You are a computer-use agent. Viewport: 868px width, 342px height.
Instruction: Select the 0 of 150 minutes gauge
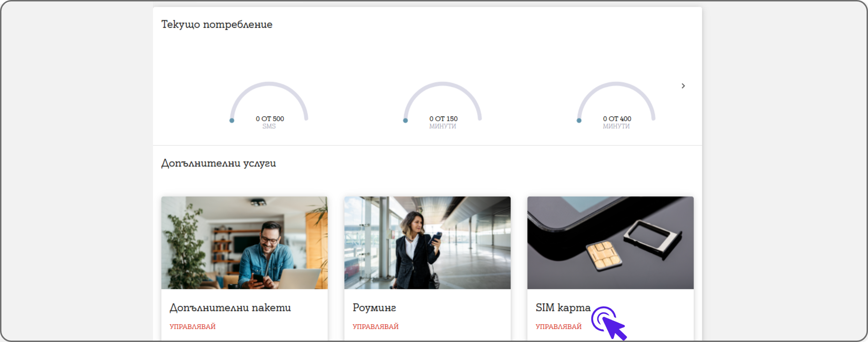tap(443, 105)
